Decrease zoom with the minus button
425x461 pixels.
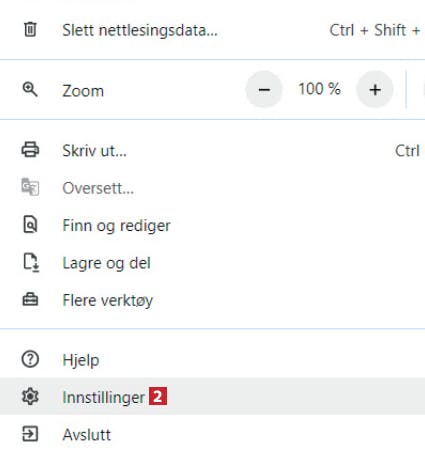[264, 89]
